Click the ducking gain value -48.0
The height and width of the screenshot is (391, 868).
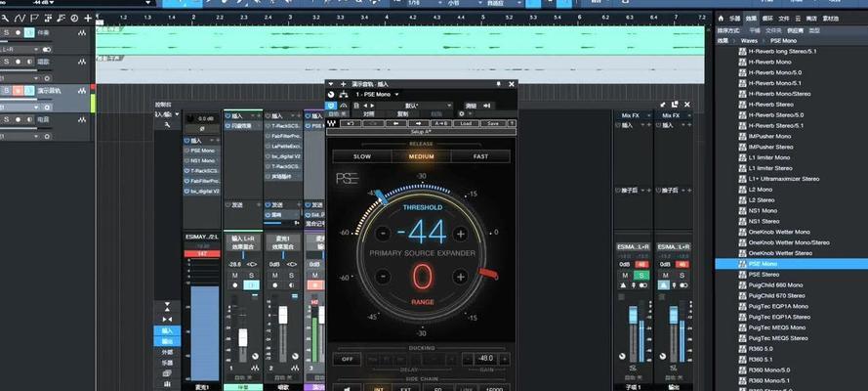(x=485, y=359)
